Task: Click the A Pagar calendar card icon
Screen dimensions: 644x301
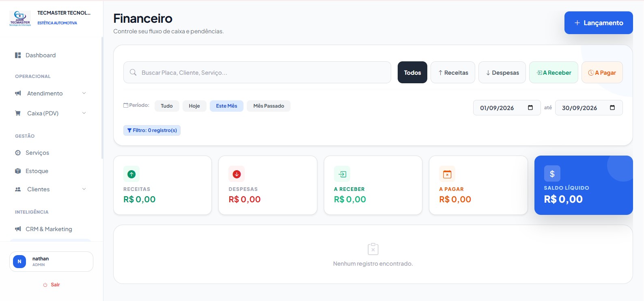Action: pyautogui.click(x=447, y=174)
